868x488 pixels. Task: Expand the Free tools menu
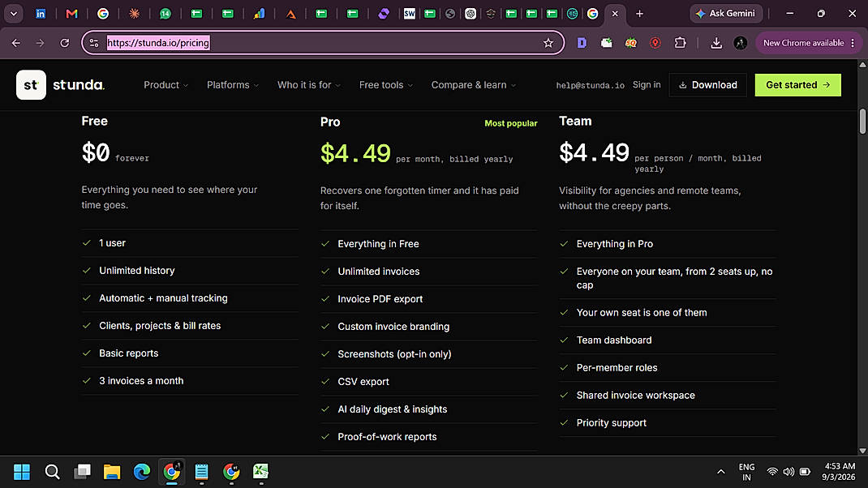pyautogui.click(x=386, y=84)
